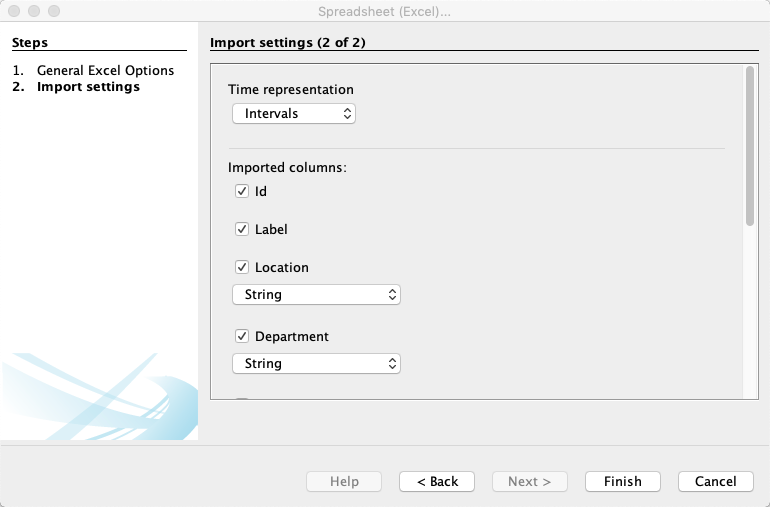Click the window zoom button

coord(54,11)
